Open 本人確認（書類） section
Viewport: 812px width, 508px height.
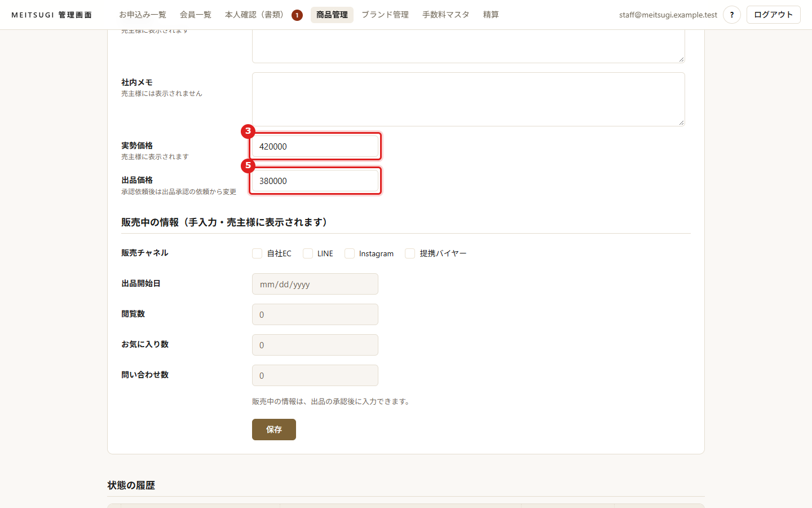pyautogui.click(x=257, y=15)
